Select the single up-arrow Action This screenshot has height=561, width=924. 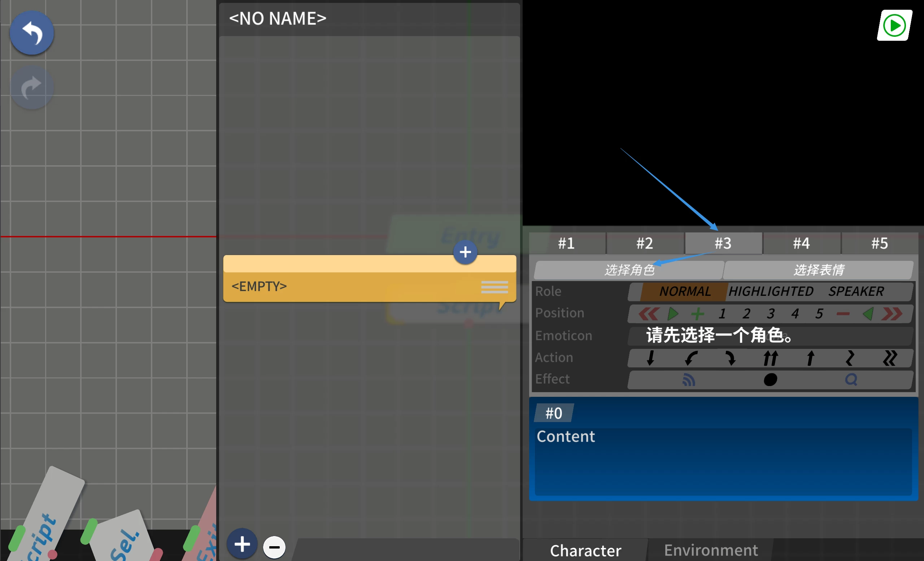pyautogui.click(x=810, y=358)
